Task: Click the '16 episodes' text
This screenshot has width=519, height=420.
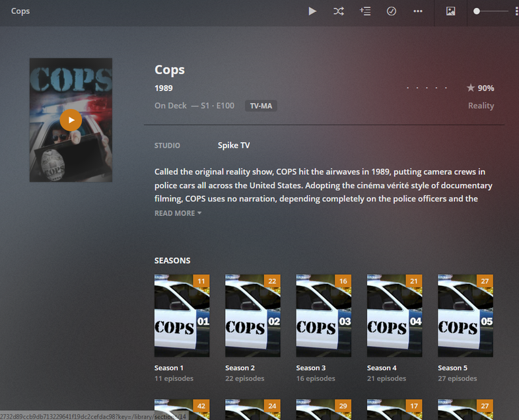Action: tap(316, 378)
